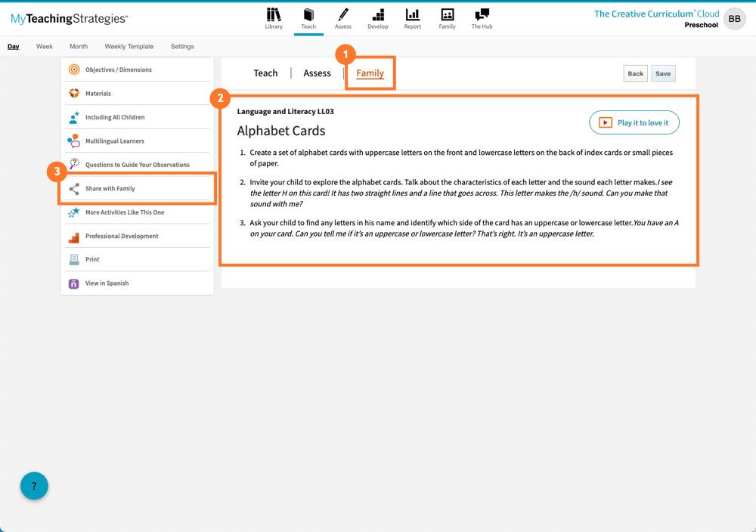Click the Save button
Image resolution: width=756 pixels, height=532 pixels.
[663, 73]
